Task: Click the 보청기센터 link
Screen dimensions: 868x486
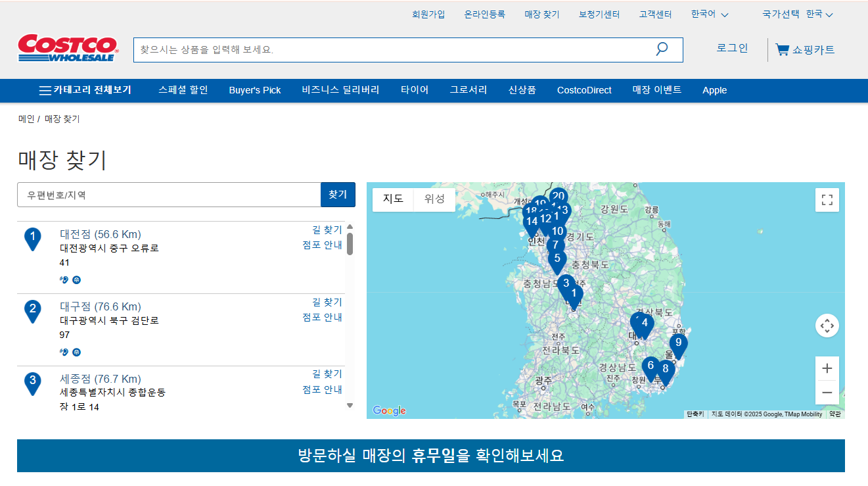Action: point(599,14)
